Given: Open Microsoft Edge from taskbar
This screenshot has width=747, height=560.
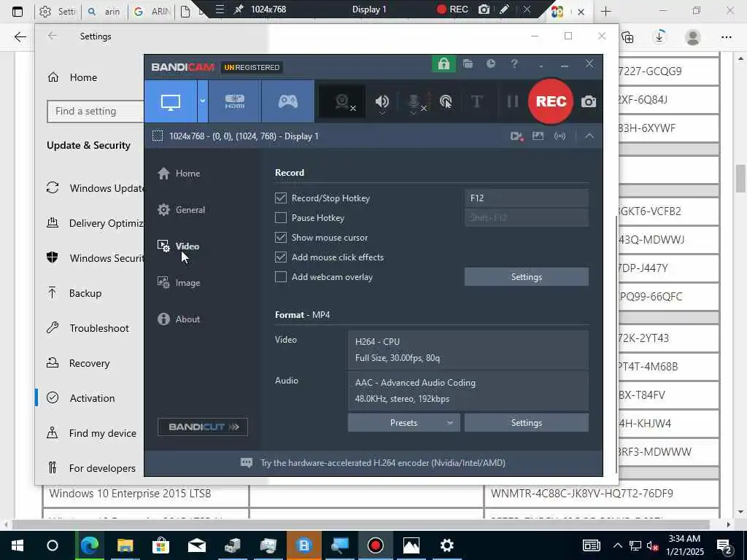Looking at the screenshot, I should pos(89,545).
